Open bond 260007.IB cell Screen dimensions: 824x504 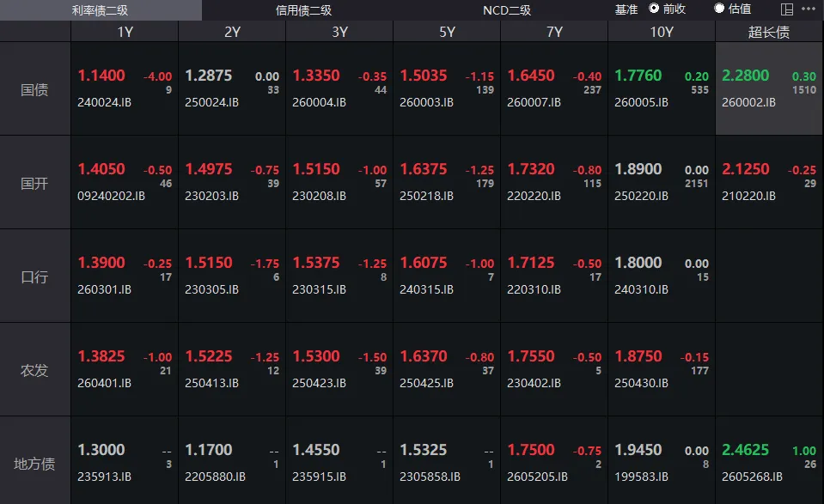point(554,88)
